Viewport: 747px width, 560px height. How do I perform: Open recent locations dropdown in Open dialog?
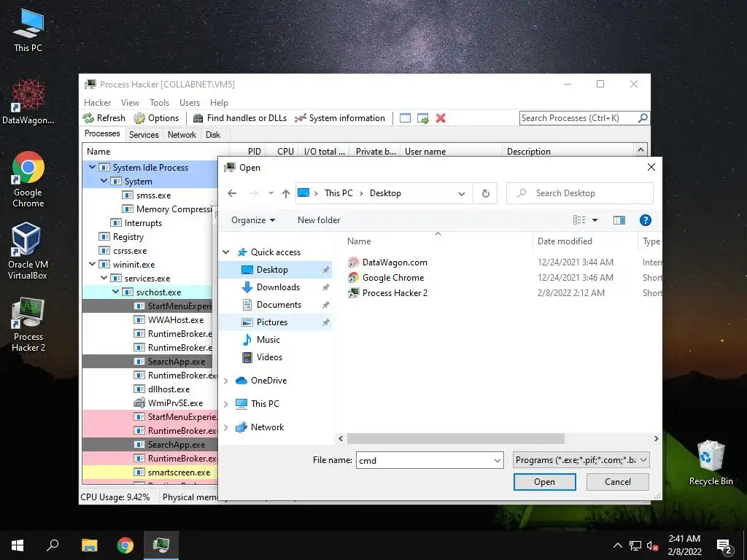coord(271,193)
